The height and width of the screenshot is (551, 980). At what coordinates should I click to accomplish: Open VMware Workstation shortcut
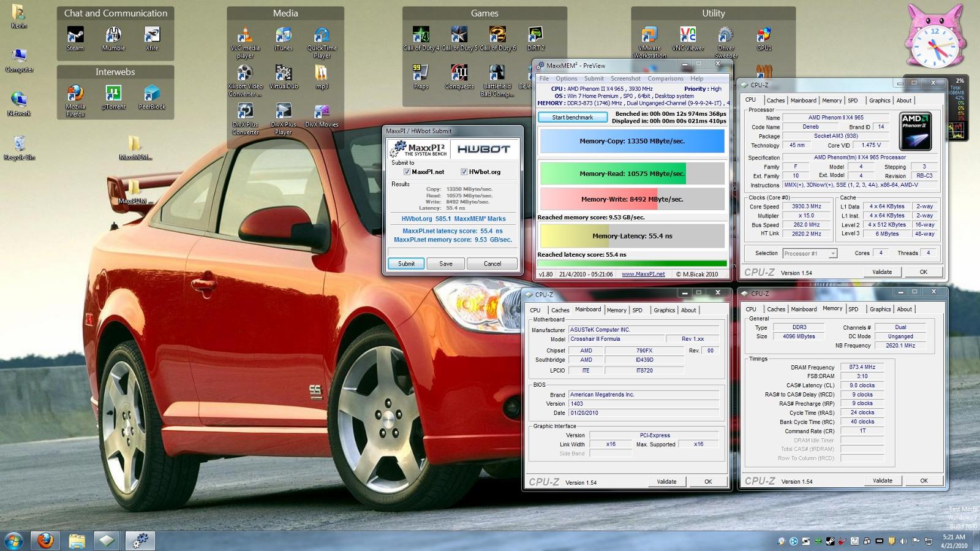[649, 42]
